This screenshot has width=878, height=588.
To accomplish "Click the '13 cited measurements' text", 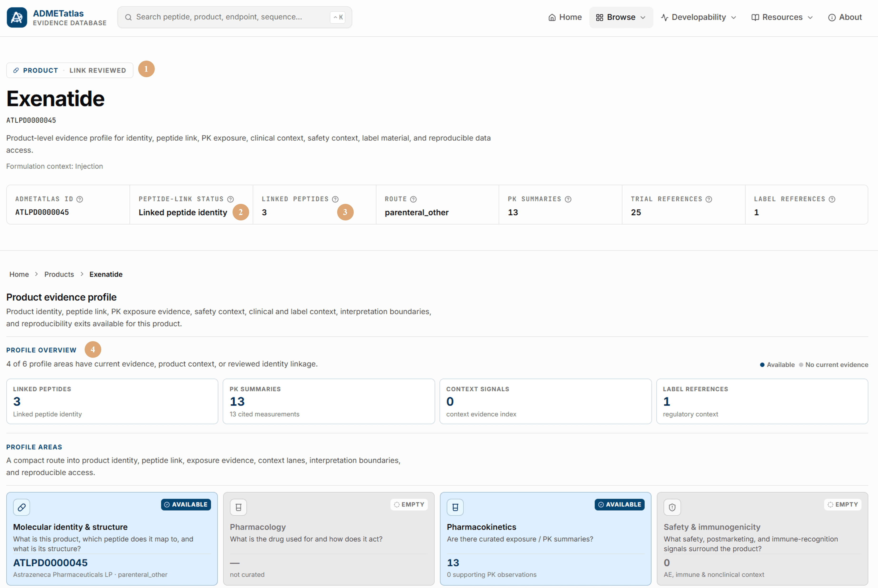I will pyautogui.click(x=265, y=414).
